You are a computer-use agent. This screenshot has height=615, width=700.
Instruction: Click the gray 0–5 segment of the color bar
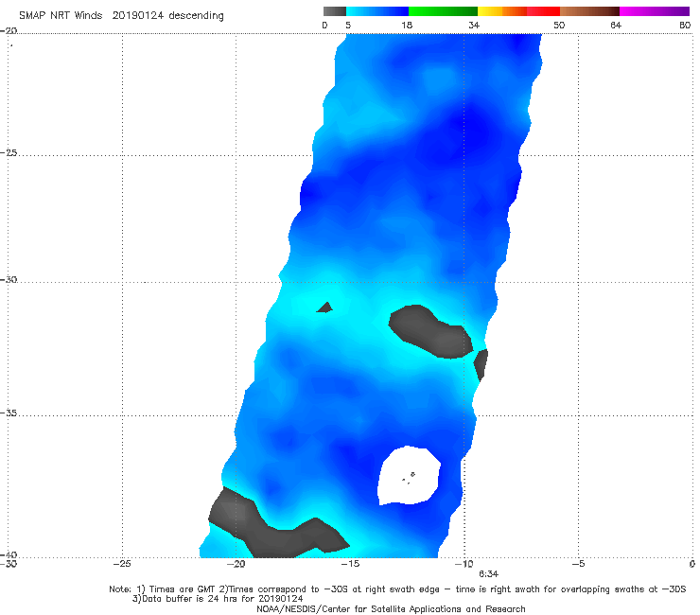[x=334, y=11]
